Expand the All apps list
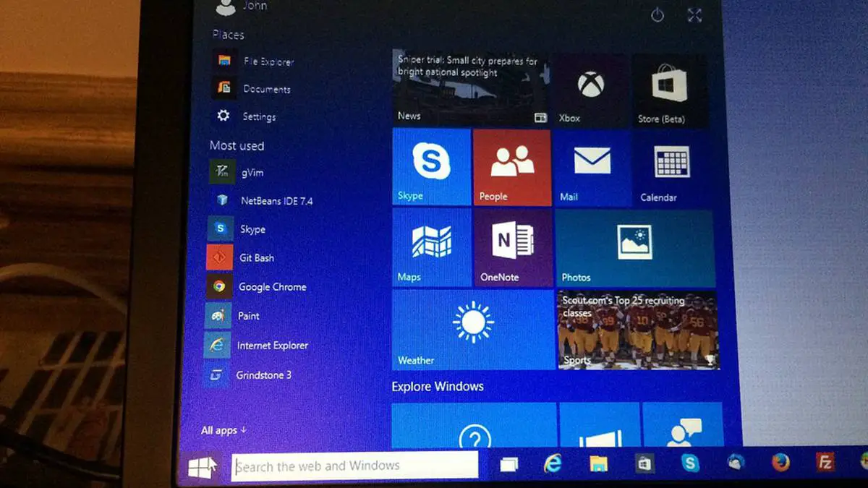This screenshot has width=868, height=488. 224,430
